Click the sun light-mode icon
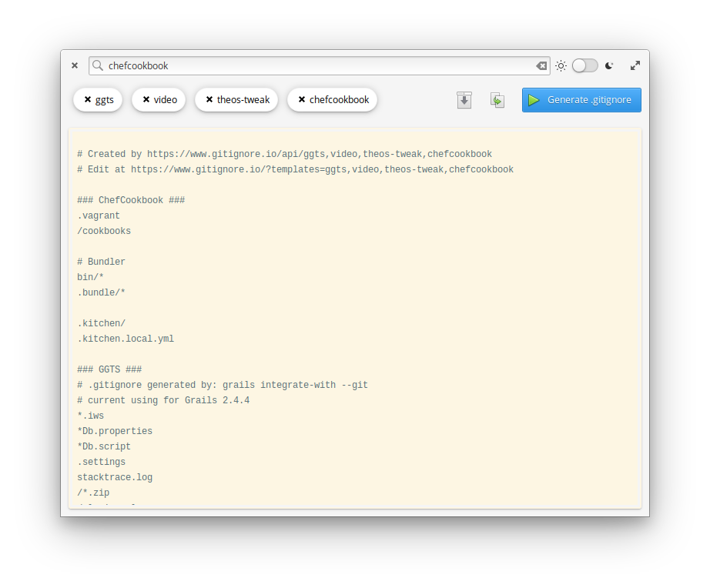The height and width of the screenshot is (588, 710). click(561, 66)
